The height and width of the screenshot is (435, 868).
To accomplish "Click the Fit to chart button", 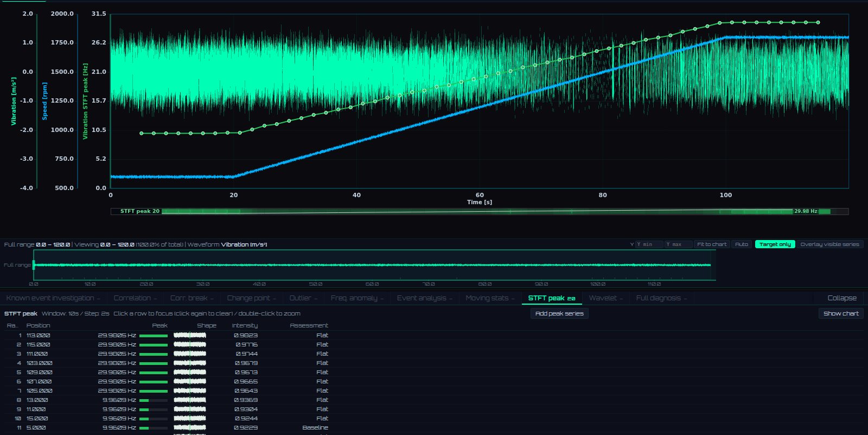I will coord(712,244).
